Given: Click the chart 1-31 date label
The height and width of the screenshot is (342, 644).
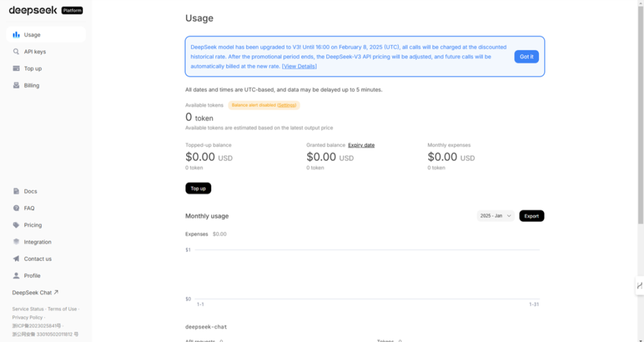Looking at the screenshot, I should click(534, 304).
